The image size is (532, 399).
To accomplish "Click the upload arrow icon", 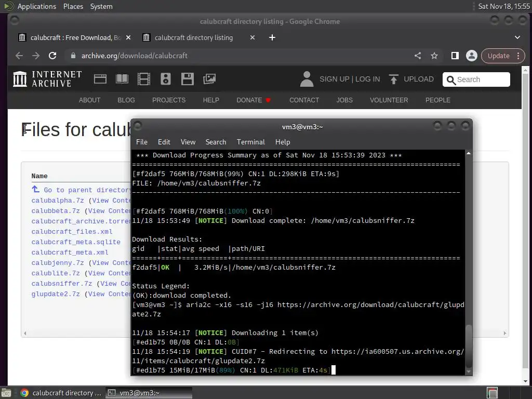I will point(394,79).
